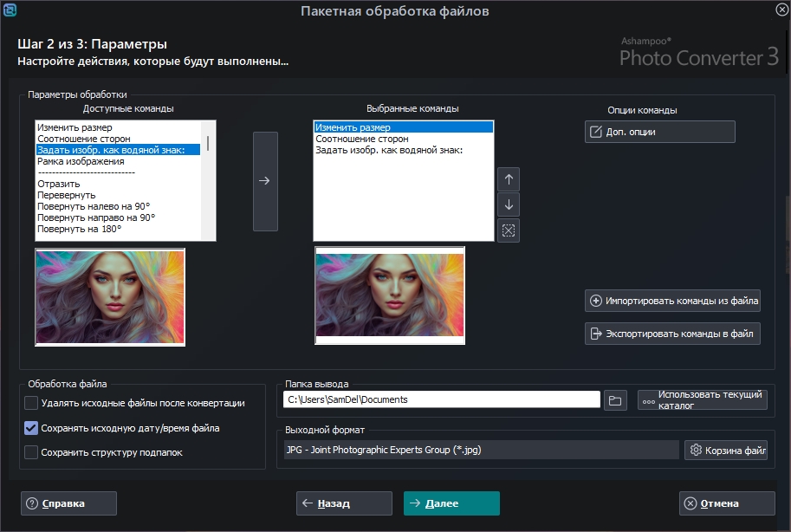Browse for output folder with folder icon

coord(615,399)
